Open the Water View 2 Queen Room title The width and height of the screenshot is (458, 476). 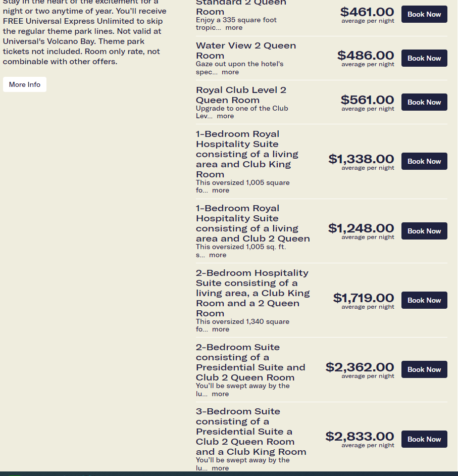246,51
